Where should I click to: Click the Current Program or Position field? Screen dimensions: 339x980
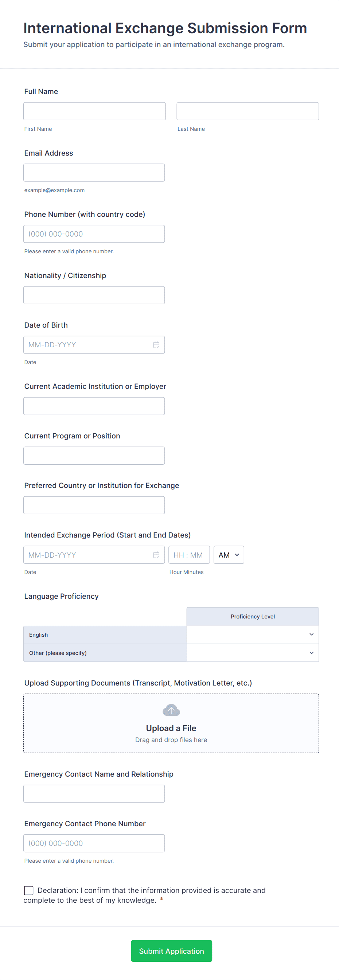94,456
